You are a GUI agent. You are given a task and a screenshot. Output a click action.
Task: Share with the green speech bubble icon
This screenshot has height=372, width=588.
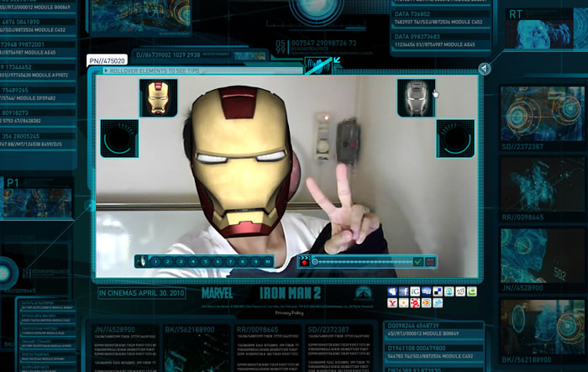coord(472,291)
